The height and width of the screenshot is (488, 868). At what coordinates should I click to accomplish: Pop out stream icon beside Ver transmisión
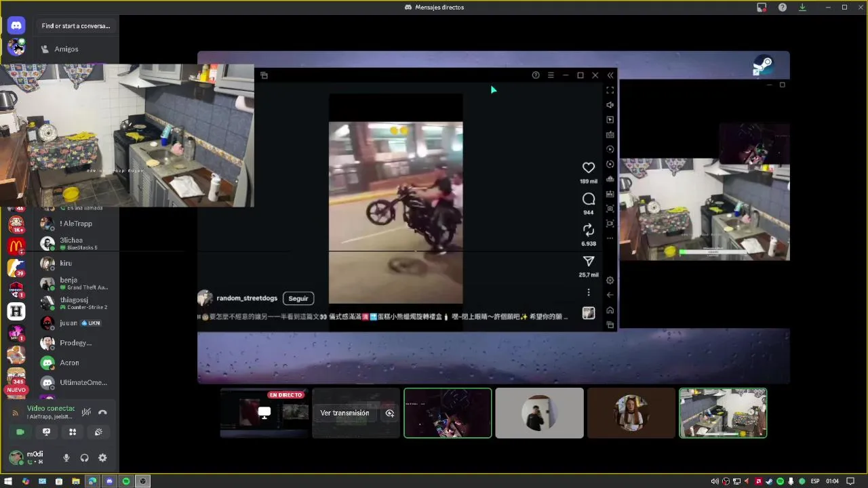[x=390, y=413]
